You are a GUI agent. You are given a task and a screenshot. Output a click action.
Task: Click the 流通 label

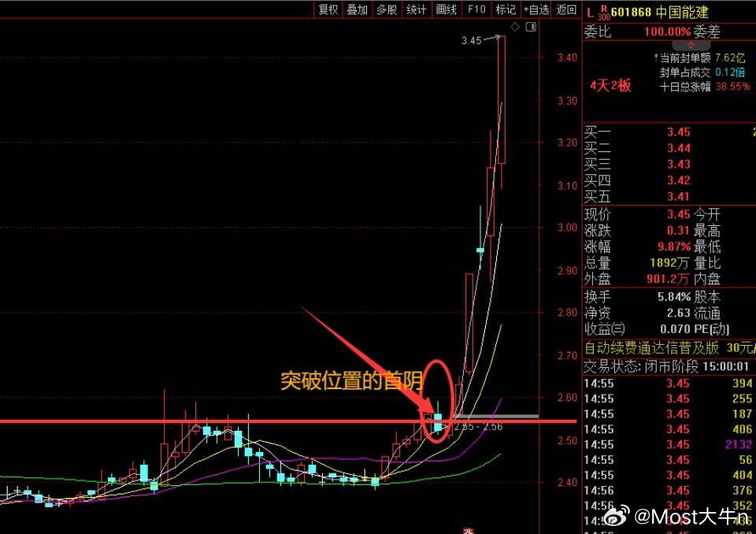click(x=707, y=313)
